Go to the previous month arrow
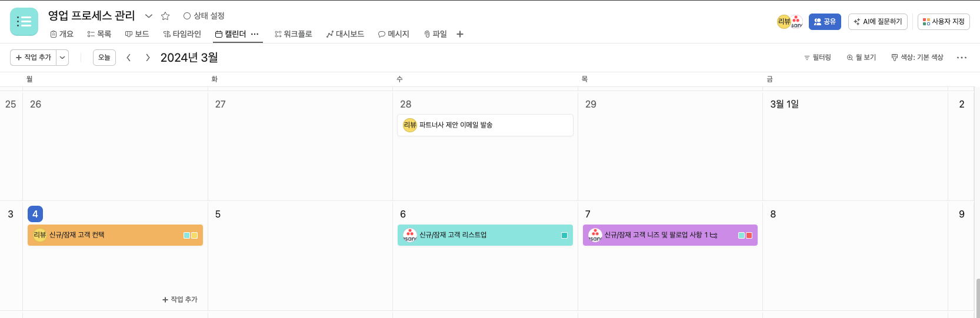 point(129,58)
